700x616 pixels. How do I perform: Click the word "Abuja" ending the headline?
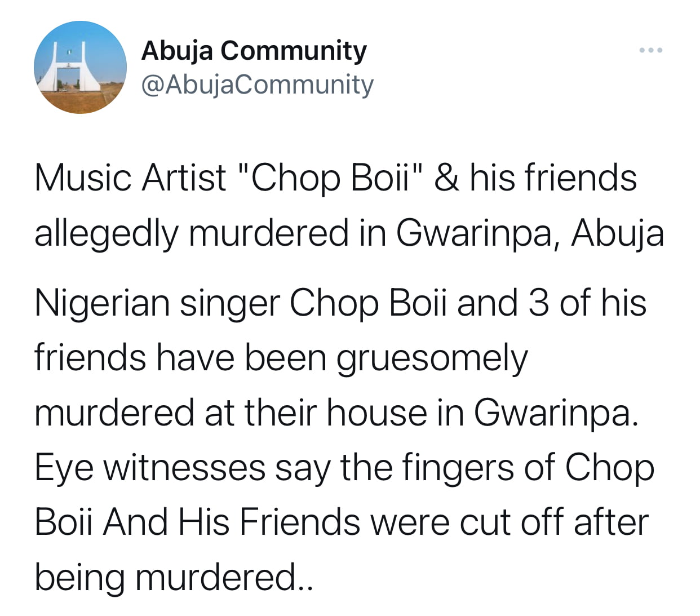[617, 233]
